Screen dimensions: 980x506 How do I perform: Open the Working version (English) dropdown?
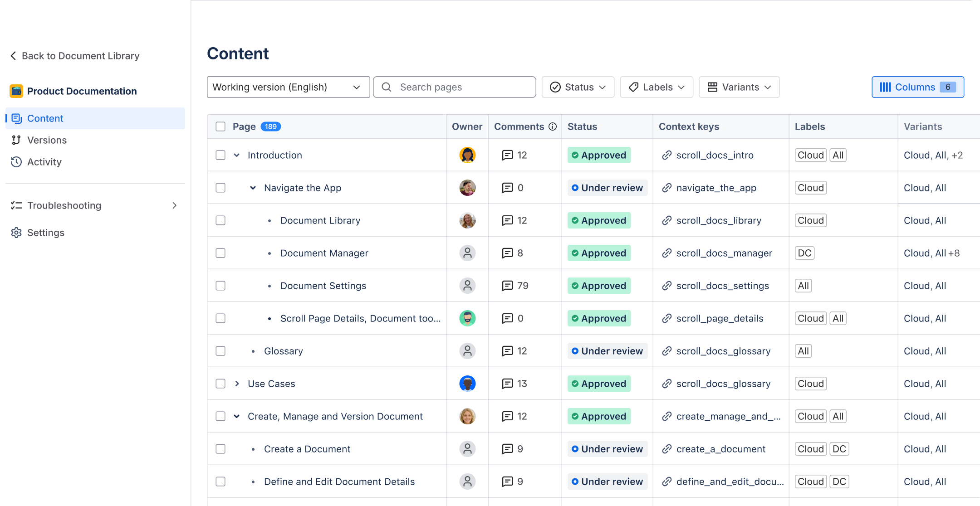pos(288,87)
